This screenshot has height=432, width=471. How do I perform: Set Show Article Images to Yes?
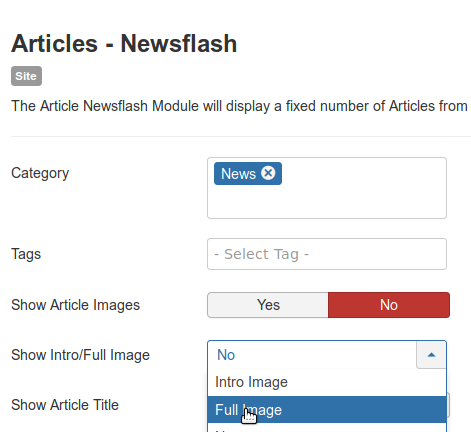tap(268, 305)
